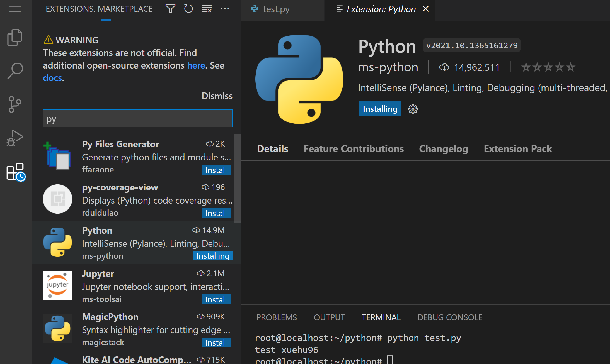Clear extensions search results icon
Screen dimensions: 610x364
coord(207,9)
